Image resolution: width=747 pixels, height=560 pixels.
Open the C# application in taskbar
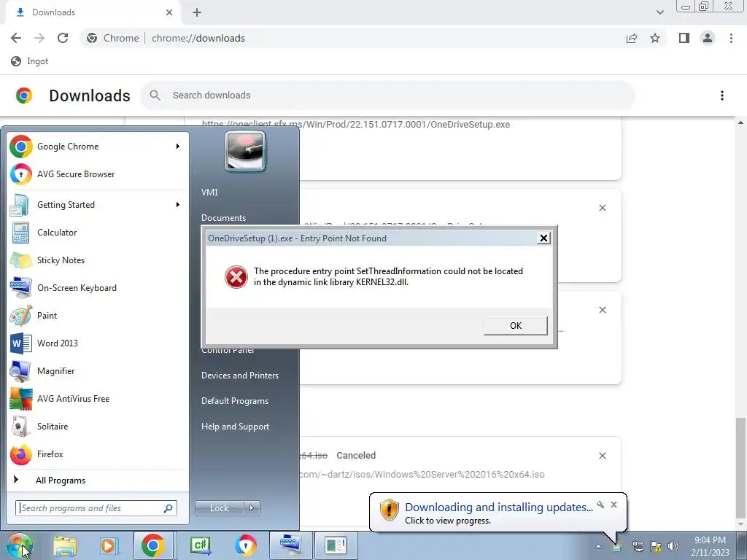[201, 545]
